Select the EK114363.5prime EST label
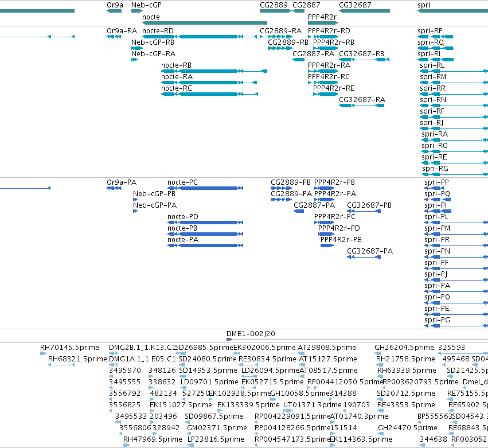 tap(361, 439)
